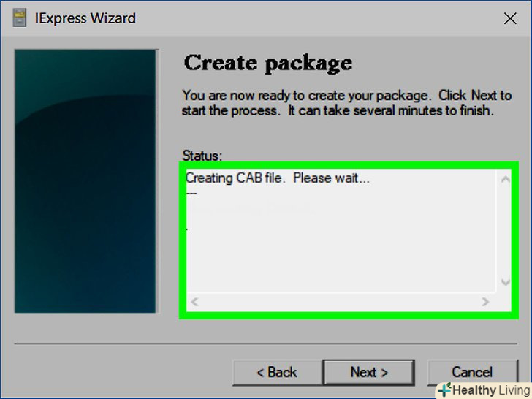The width and height of the screenshot is (532, 399).
Task: Click the status box down arrow
Action: click(505, 282)
